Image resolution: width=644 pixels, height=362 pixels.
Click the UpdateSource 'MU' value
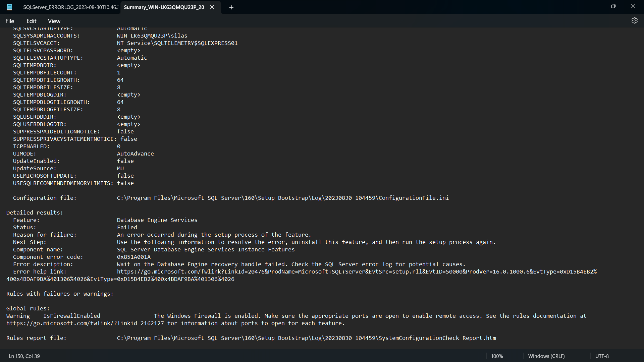(x=120, y=169)
